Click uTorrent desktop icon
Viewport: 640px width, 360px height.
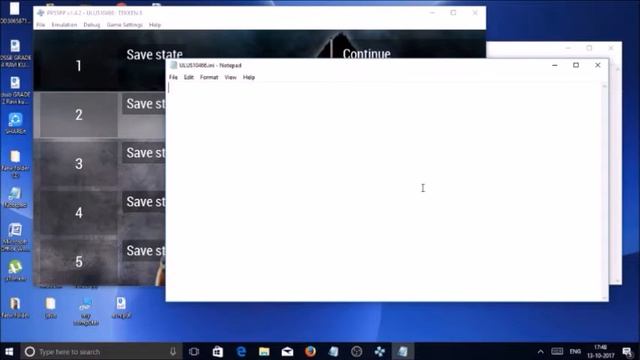coord(16,270)
